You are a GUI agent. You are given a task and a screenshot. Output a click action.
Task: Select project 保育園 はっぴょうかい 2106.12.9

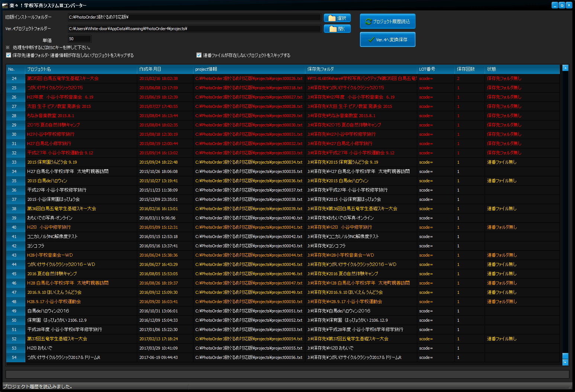click(57, 320)
